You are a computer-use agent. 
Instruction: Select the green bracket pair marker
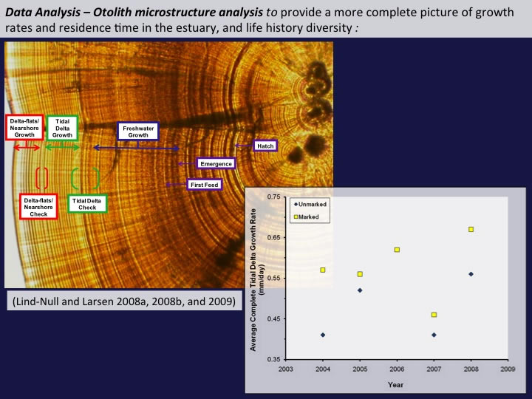[x=85, y=179]
